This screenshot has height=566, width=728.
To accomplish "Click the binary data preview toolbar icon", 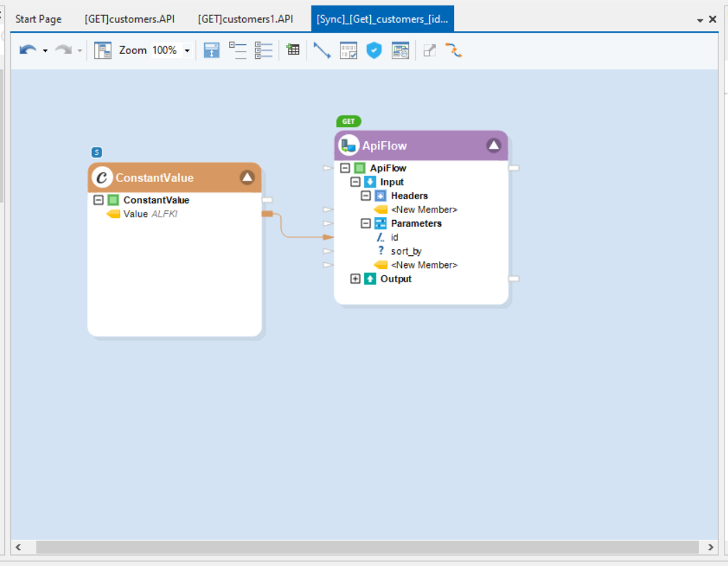I will click(x=348, y=51).
